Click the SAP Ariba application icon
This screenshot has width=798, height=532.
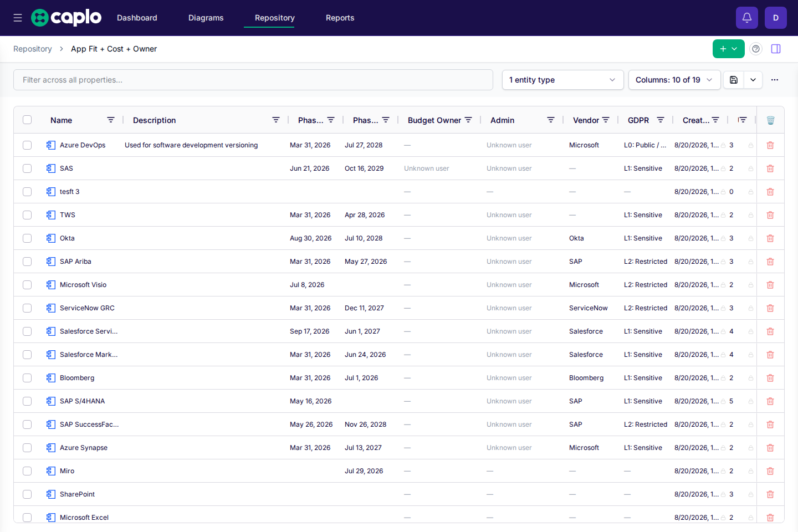(x=51, y=262)
